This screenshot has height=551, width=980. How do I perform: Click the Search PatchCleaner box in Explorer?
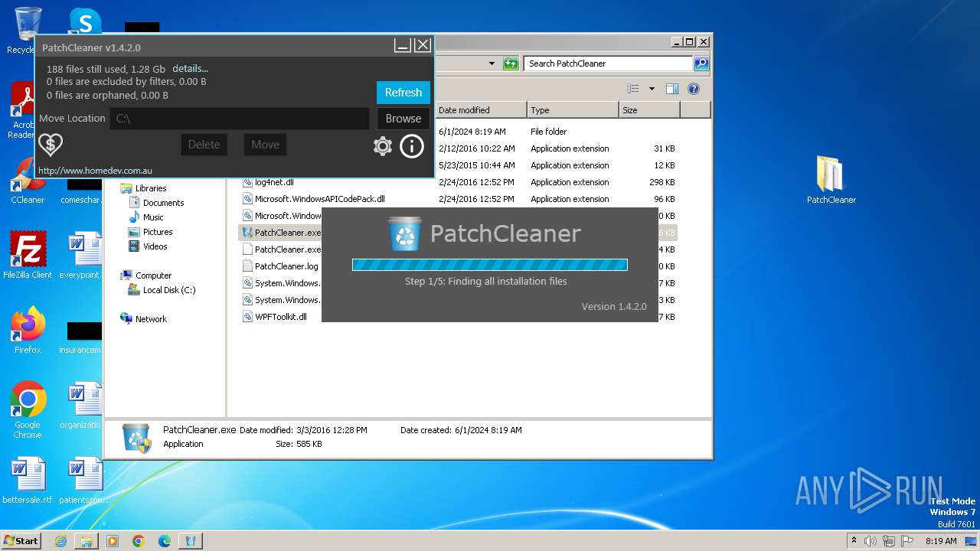pos(609,64)
